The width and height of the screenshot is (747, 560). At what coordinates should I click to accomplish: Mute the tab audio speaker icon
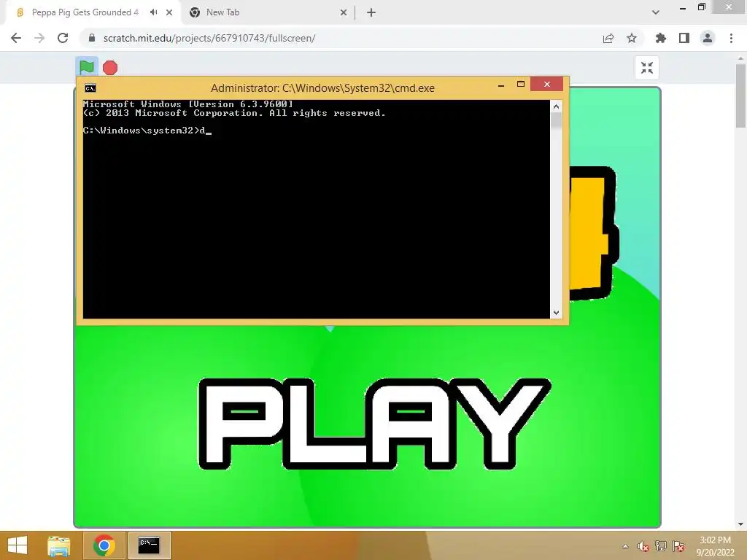(153, 12)
